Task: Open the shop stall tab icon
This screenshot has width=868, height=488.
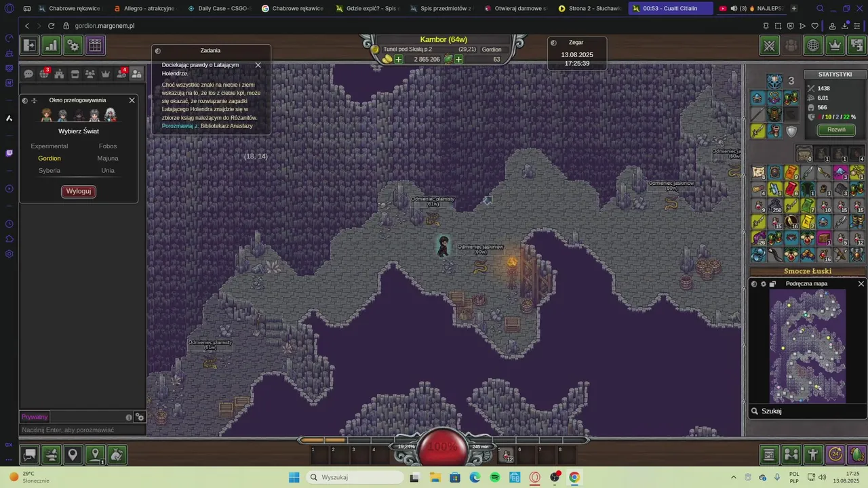Action: tap(75, 74)
